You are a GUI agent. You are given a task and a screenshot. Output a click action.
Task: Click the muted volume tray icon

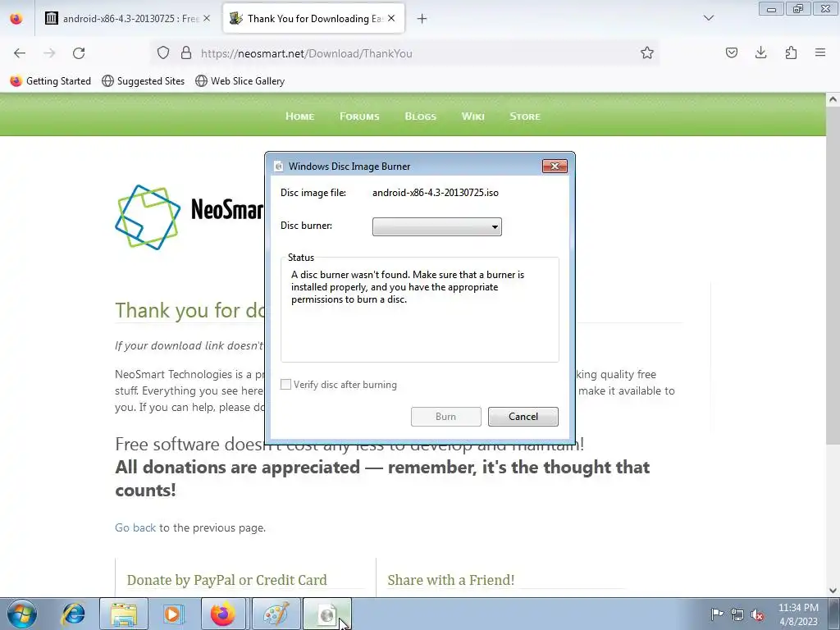[x=757, y=614]
